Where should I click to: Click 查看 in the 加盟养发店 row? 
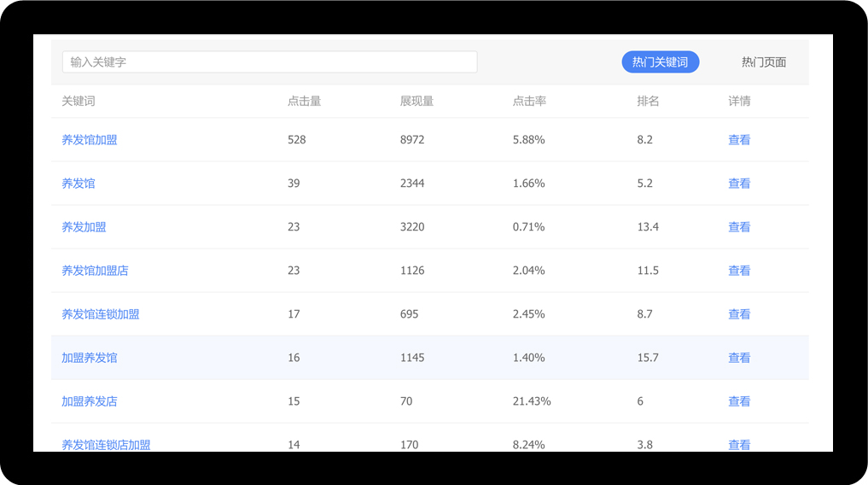pos(739,401)
